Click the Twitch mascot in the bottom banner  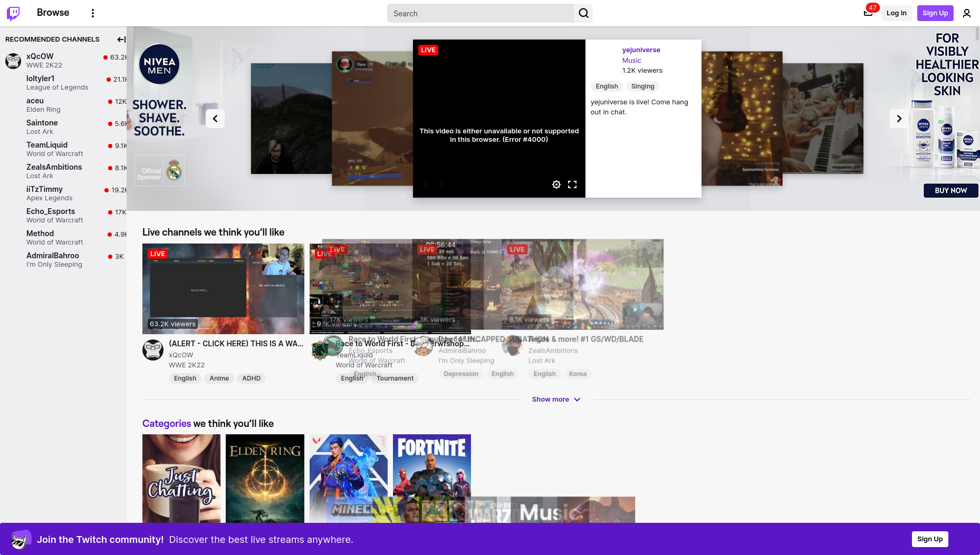point(20,539)
